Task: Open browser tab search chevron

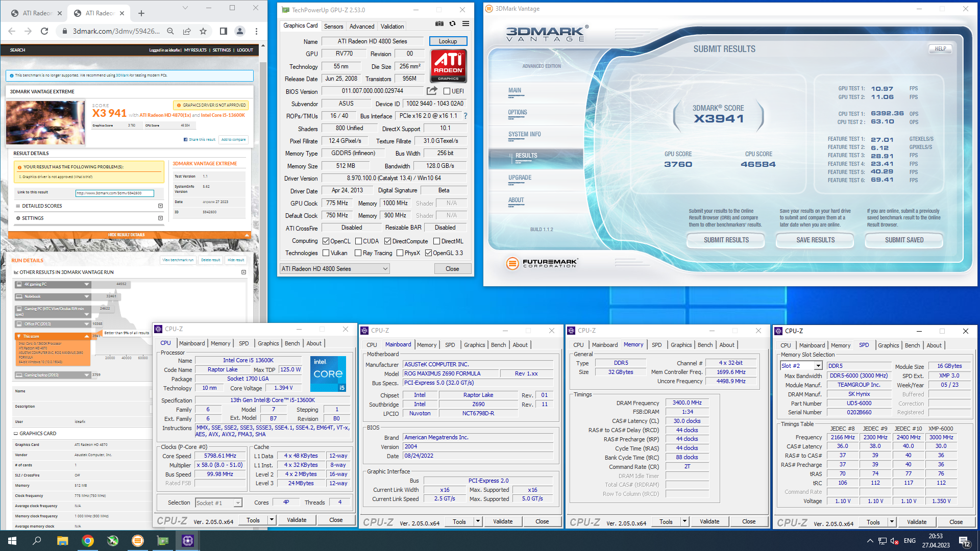Action: point(185,8)
